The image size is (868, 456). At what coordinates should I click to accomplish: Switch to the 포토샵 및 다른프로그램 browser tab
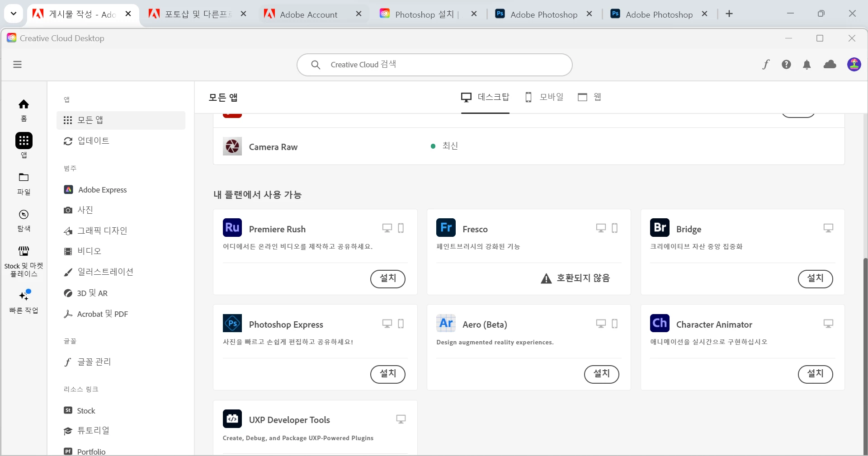198,14
